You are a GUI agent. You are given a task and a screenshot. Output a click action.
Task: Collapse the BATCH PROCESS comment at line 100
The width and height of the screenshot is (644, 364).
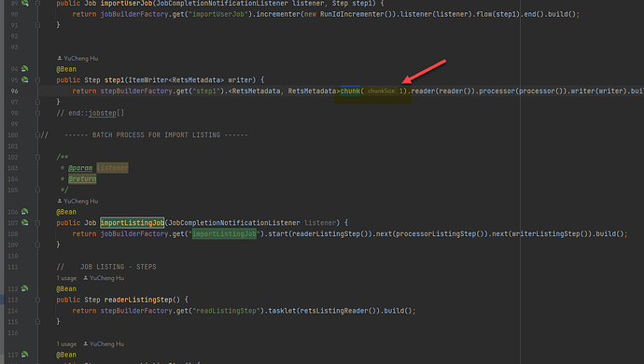pos(37,134)
